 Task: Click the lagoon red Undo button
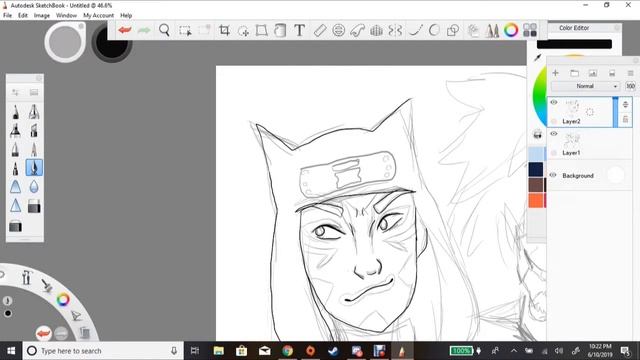(43, 333)
